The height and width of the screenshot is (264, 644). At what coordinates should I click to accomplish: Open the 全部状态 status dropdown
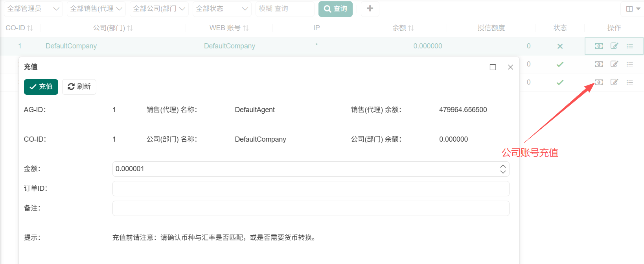click(222, 9)
